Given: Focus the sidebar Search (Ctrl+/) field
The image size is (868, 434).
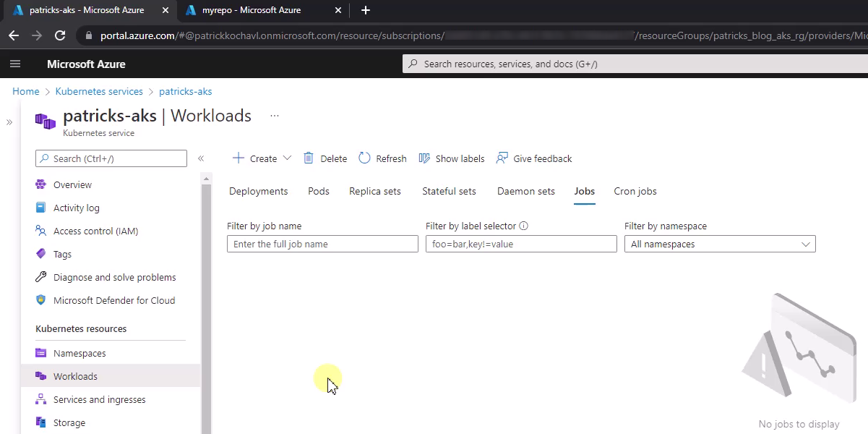Looking at the screenshot, I should [x=111, y=158].
